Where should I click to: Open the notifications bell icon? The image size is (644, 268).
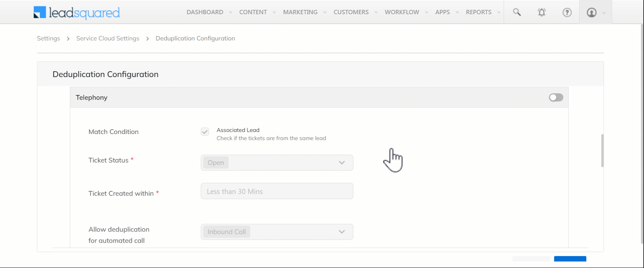pos(542,12)
